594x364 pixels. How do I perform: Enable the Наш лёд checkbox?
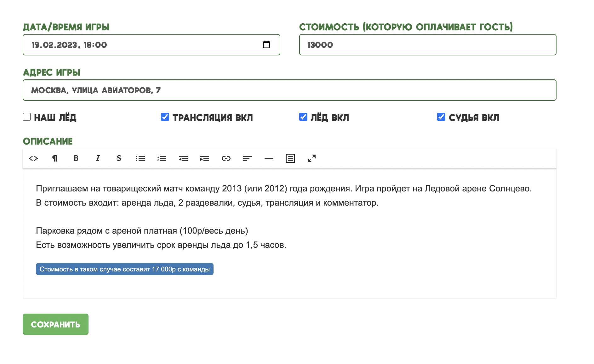[x=27, y=117]
